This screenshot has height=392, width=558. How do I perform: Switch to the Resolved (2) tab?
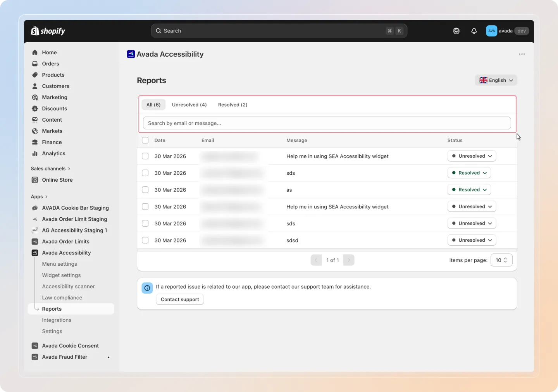tap(233, 105)
